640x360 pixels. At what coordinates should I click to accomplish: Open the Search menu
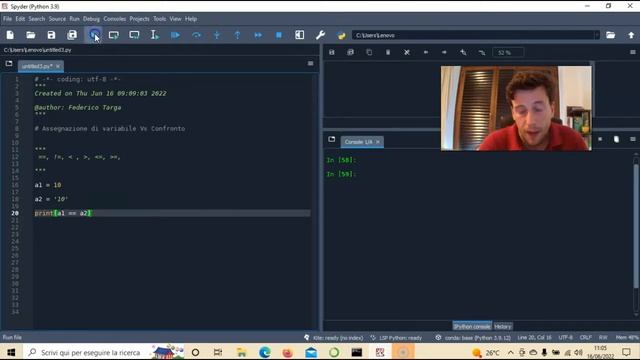[x=36, y=19]
